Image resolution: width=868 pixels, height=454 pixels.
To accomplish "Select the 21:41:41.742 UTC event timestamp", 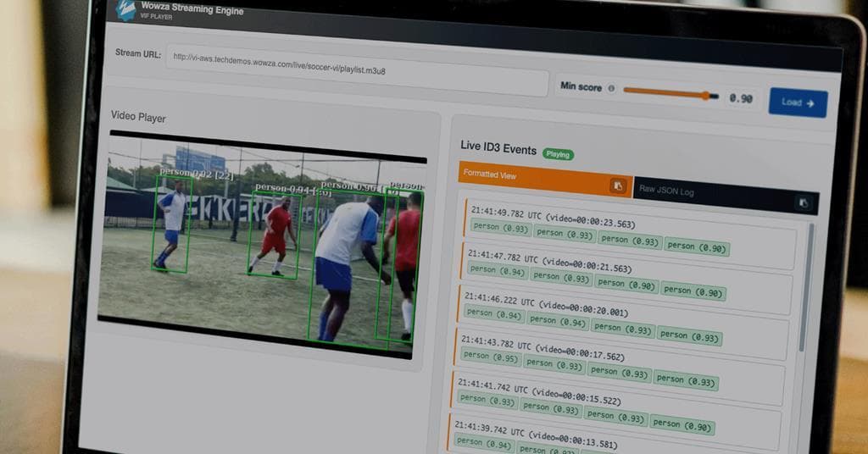I will pos(539,390).
